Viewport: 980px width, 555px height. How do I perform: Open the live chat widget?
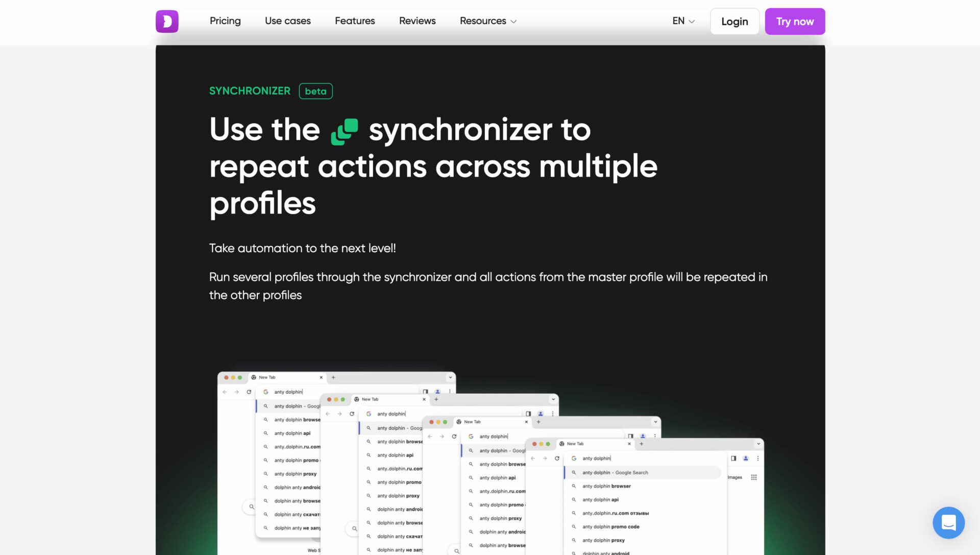coord(948,522)
